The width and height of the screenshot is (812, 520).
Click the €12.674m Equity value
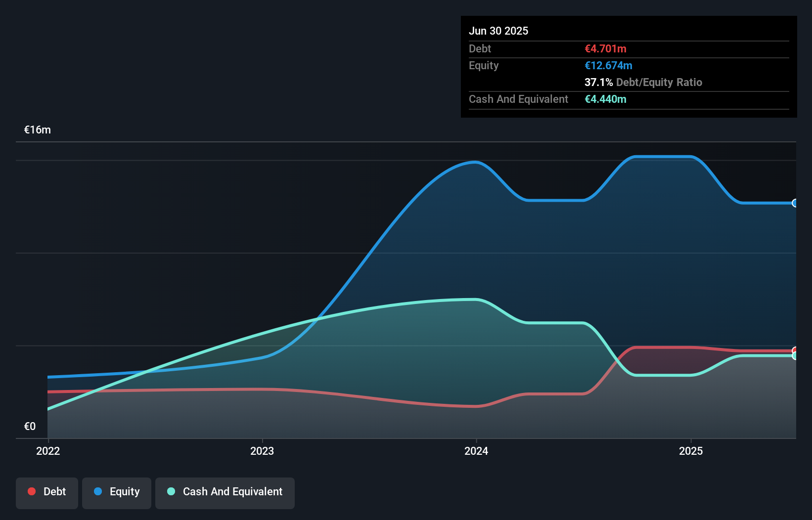click(x=608, y=65)
